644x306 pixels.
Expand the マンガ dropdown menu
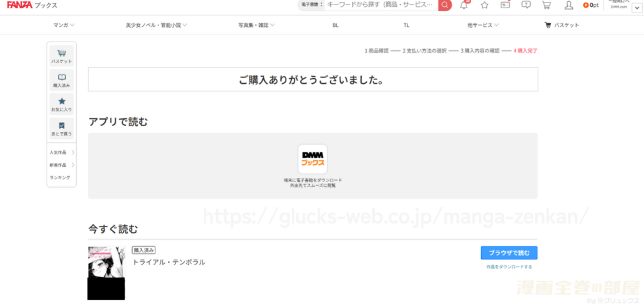[64, 25]
